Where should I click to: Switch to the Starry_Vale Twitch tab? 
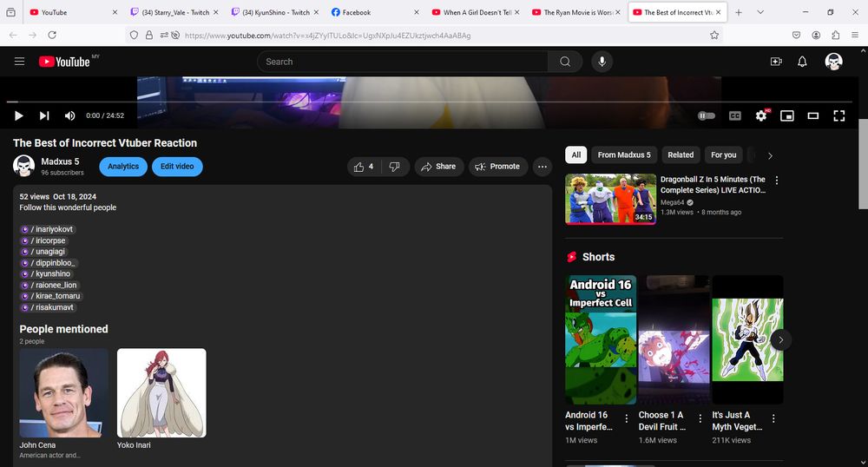coord(174,12)
